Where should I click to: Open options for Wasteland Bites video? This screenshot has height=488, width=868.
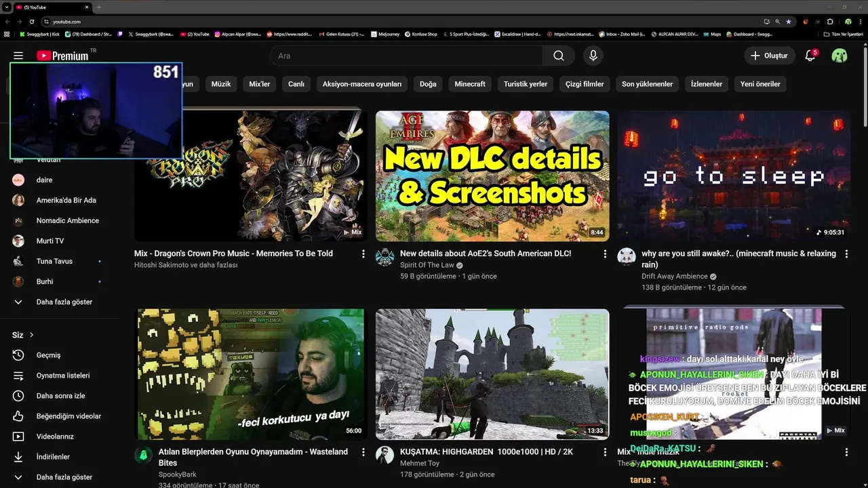(x=363, y=451)
